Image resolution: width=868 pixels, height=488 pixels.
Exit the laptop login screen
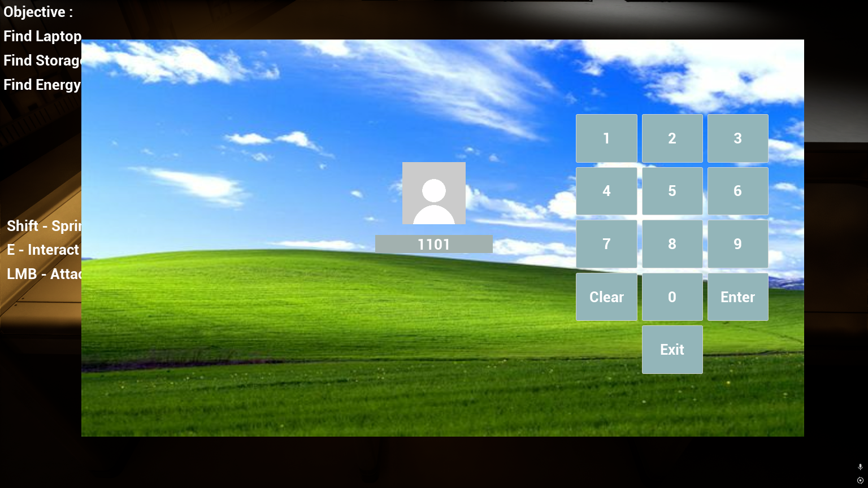coord(672,350)
